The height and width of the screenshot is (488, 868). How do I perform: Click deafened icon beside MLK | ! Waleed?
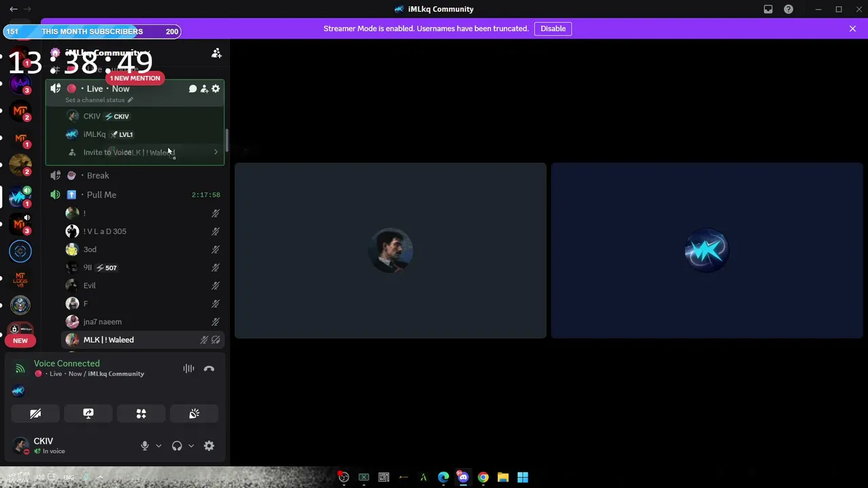(216, 340)
